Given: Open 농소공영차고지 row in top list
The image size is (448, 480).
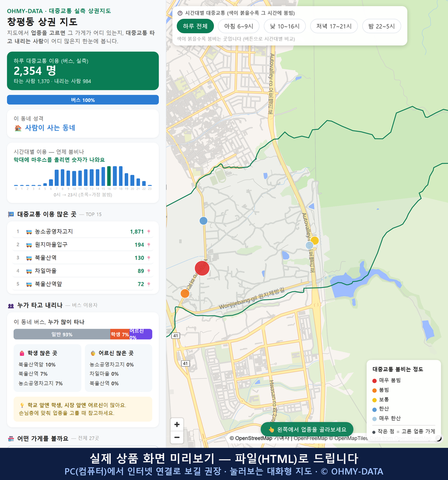Looking at the screenshot, I should click(83, 232).
